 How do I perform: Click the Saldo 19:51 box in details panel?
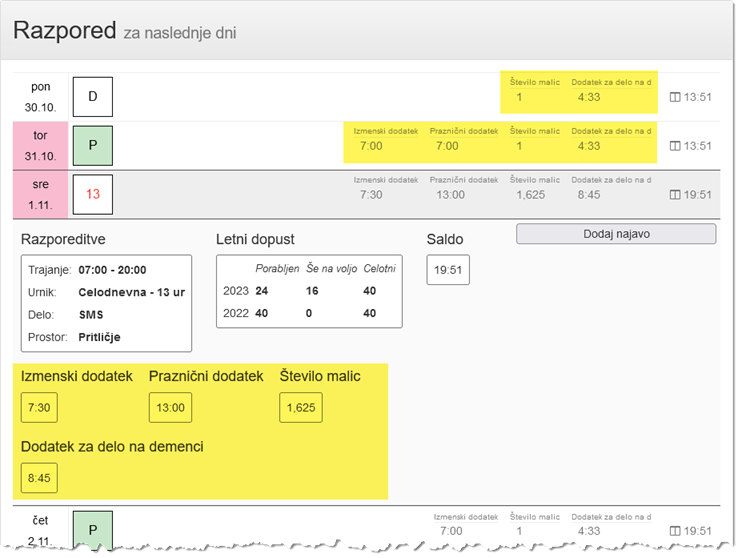click(x=447, y=270)
